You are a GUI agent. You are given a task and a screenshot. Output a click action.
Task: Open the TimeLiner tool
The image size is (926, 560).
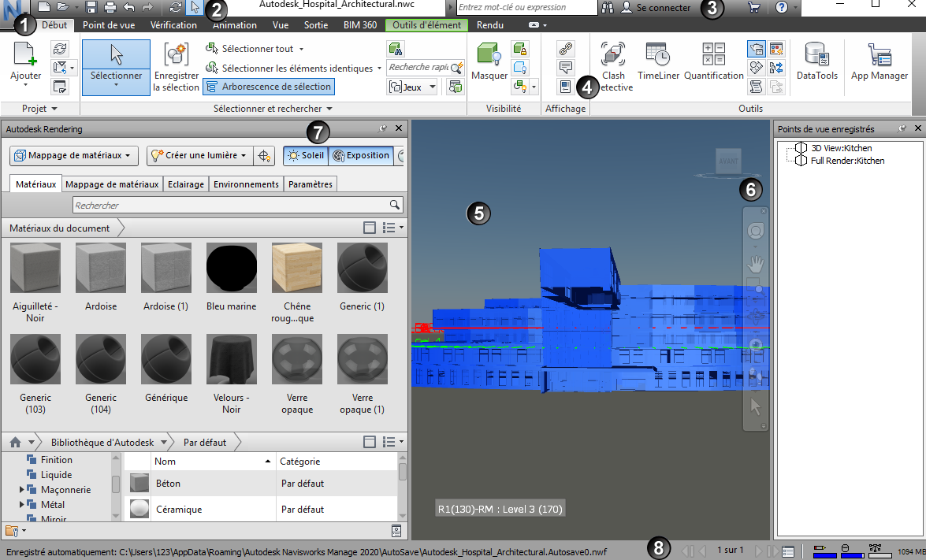click(x=658, y=61)
